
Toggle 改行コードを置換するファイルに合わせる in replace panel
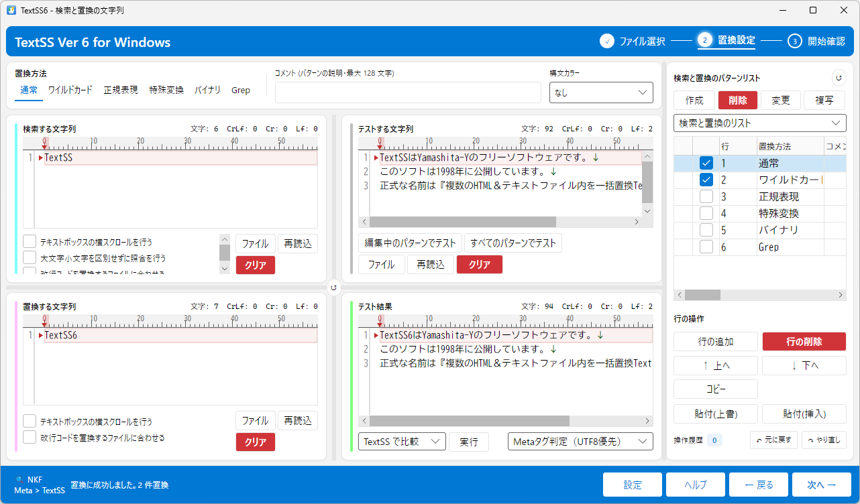[30, 437]
